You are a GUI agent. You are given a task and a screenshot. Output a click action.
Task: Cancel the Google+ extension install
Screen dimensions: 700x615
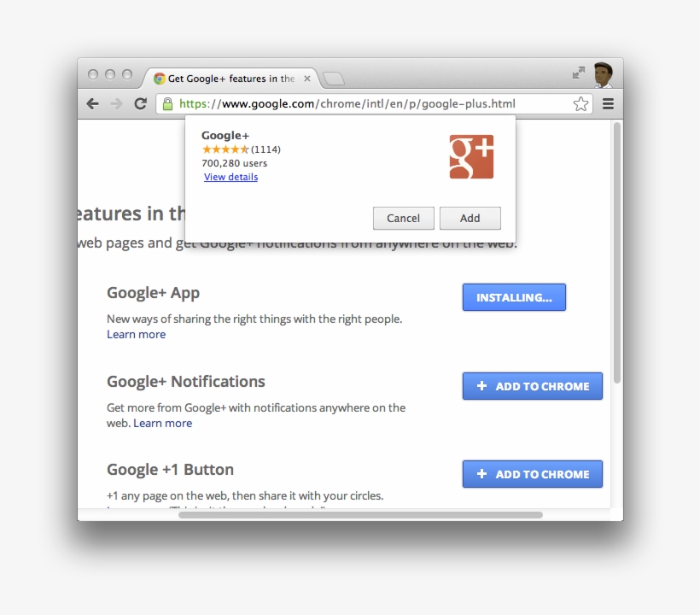403,218
